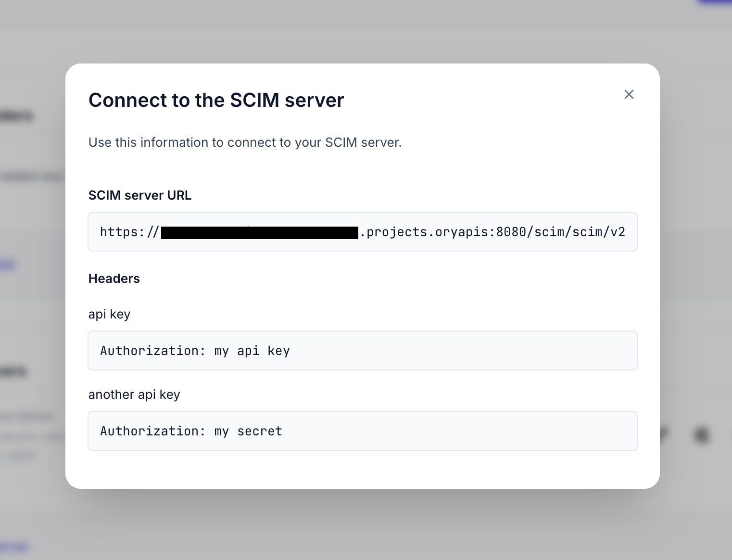Click the 'Use this information' description text

tap(245, 142)
